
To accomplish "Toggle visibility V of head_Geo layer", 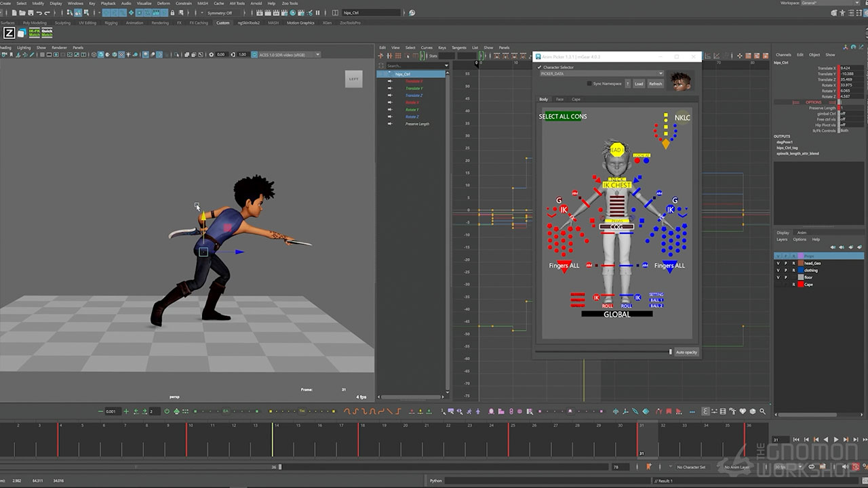I will point(778,263).
